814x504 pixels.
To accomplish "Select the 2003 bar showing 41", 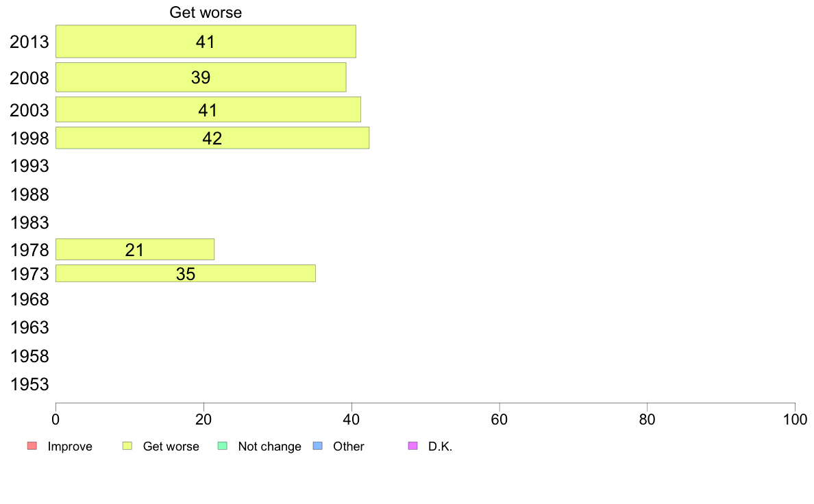I will (x=208, y=110).
